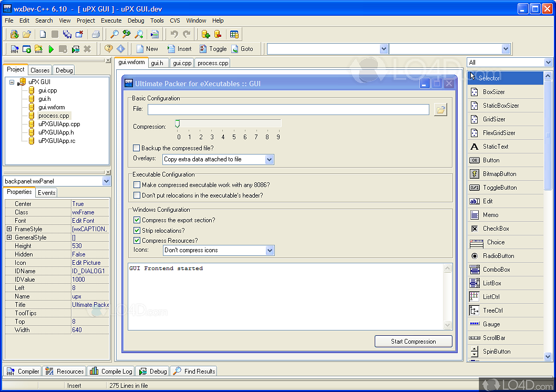Expand the FrameStyle property node
This screenshot has width=556, height=392.
point(9,229)
